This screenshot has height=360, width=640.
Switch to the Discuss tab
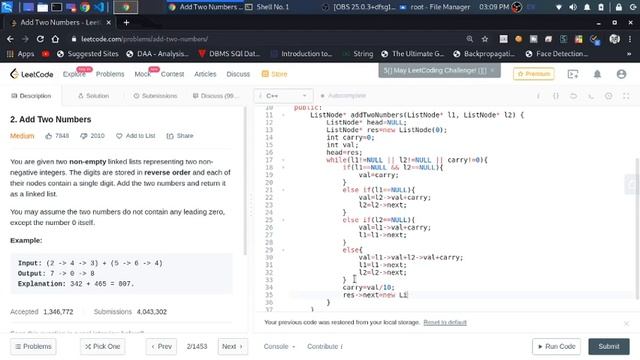[x=216, y=96]
